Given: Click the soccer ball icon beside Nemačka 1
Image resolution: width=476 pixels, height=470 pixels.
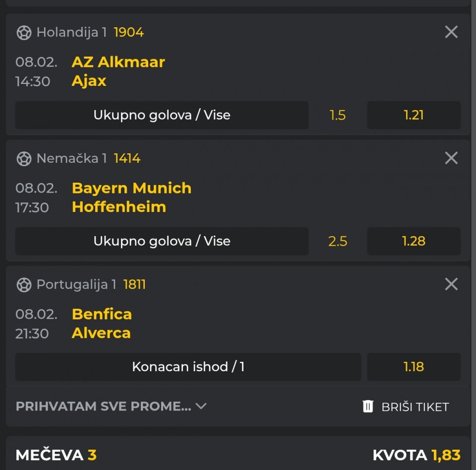Looking at the screenshot, I should [24, 159].
